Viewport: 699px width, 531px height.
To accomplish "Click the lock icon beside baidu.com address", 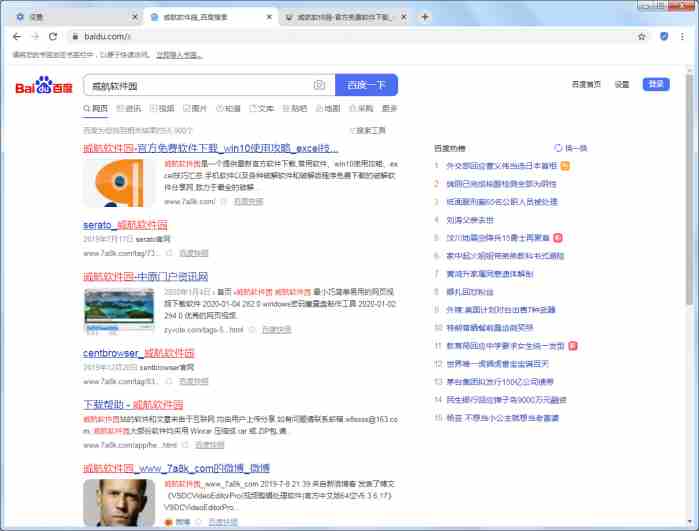I will [75, 37].
